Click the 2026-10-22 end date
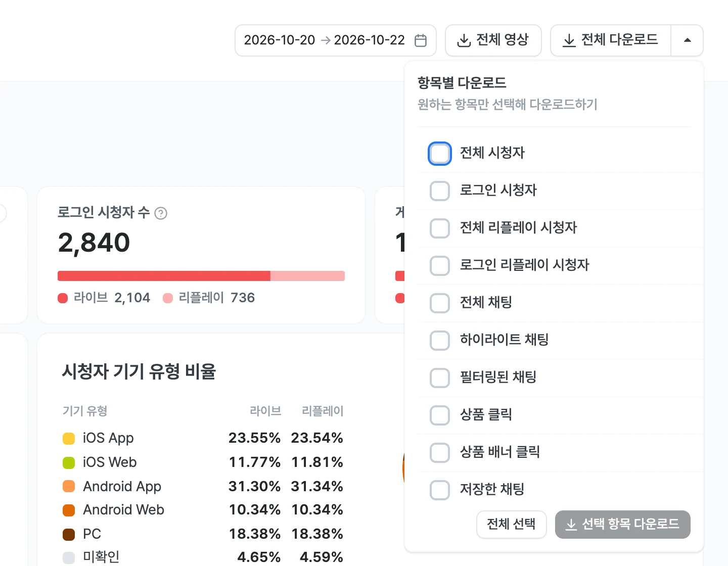 [370, 40]
